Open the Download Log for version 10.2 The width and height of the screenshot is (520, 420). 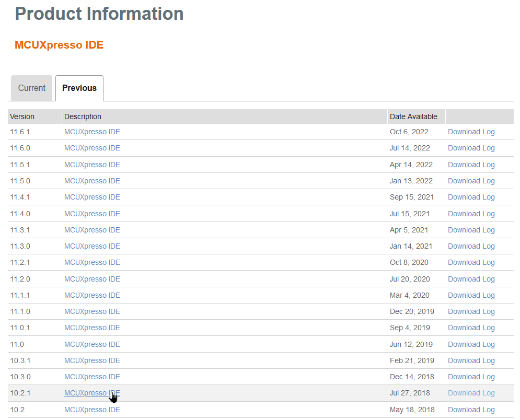click(x=470, y=410)
